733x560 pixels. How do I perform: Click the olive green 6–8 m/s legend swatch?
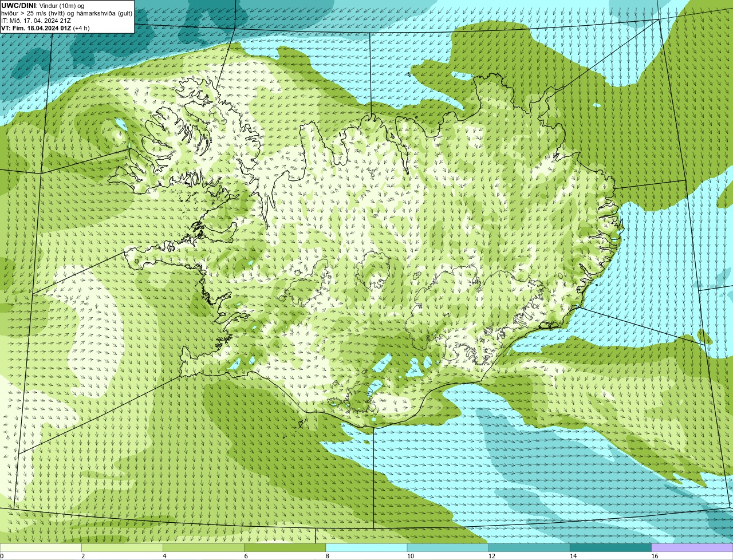(285, 548)
